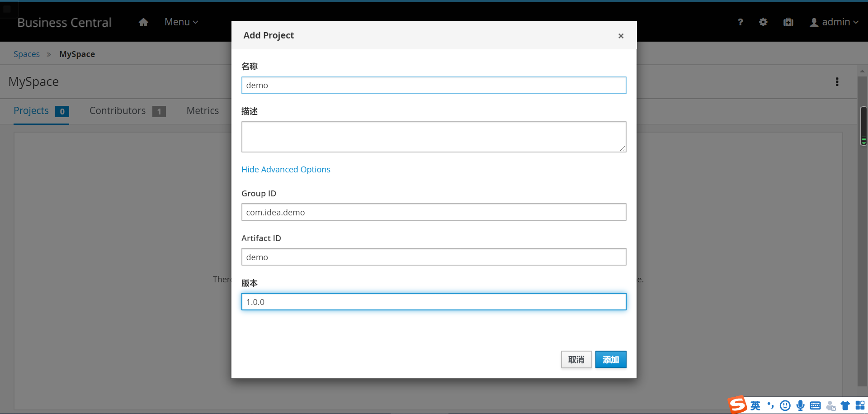The height and width of the screenshot is (414, 868).
Task: Toggle Sogou punctuation mode
Action: point(770,405)
